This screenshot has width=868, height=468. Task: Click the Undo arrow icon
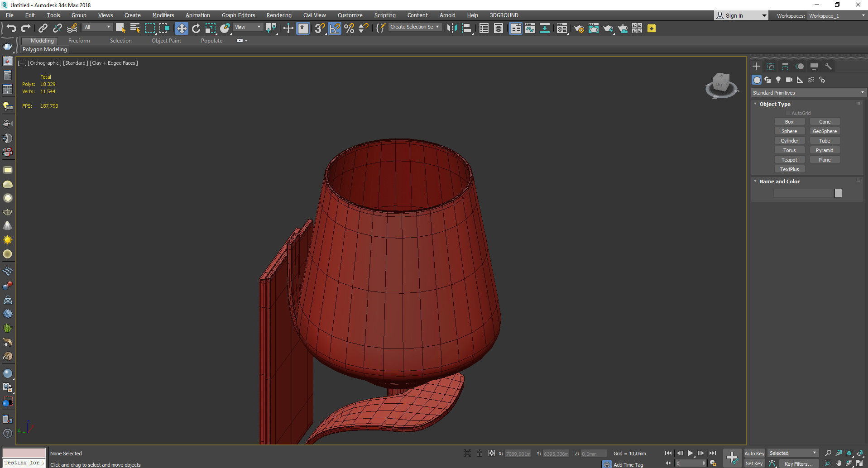[11, 29]
